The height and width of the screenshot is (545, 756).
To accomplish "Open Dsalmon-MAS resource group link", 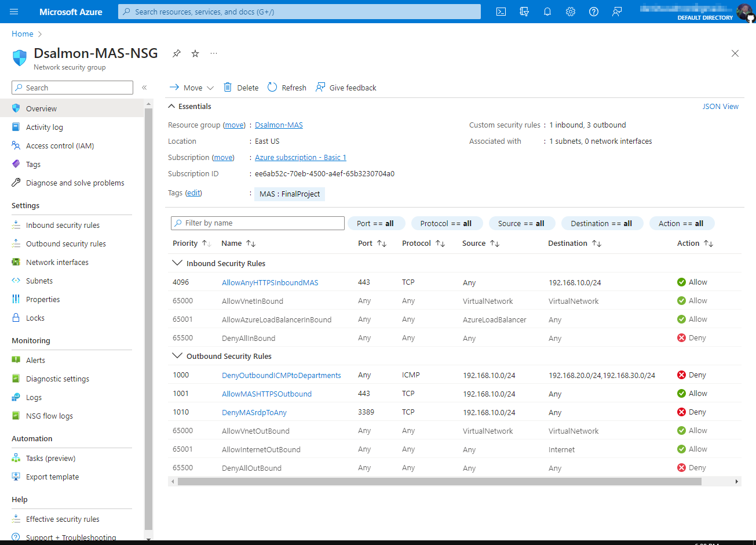I will click(279, 125).
